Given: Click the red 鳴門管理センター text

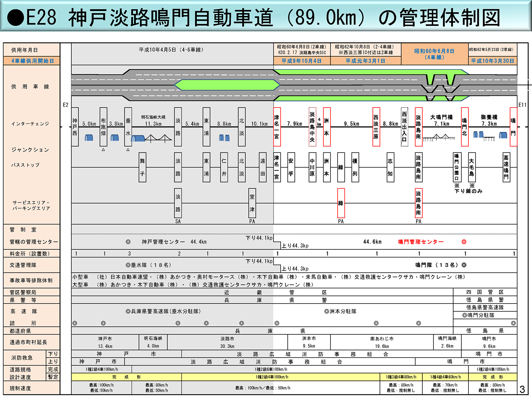Looking at the screenshot, I should tap(421, 242).
